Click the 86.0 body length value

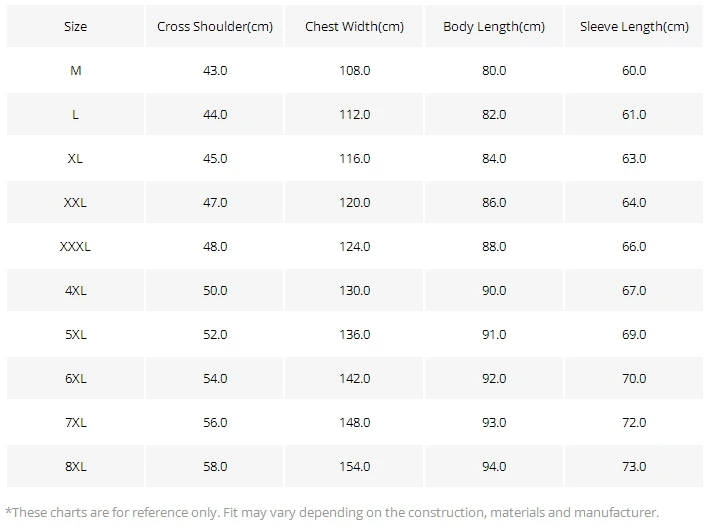pos(494,202)
